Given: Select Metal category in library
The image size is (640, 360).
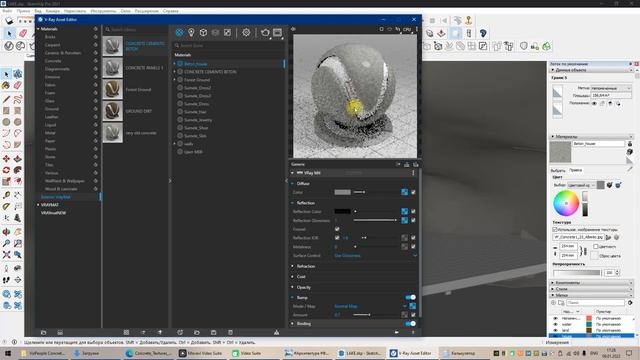Looking at the screenshot, I should point(50,133).
